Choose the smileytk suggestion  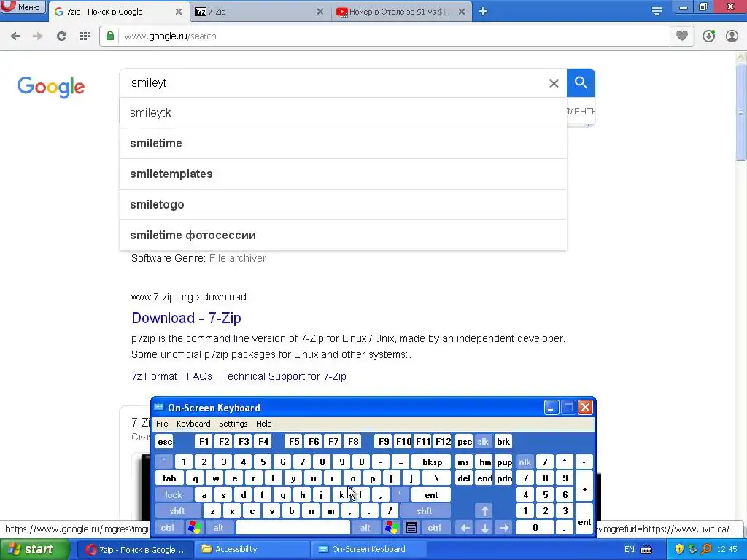click(x=343, y=113)
